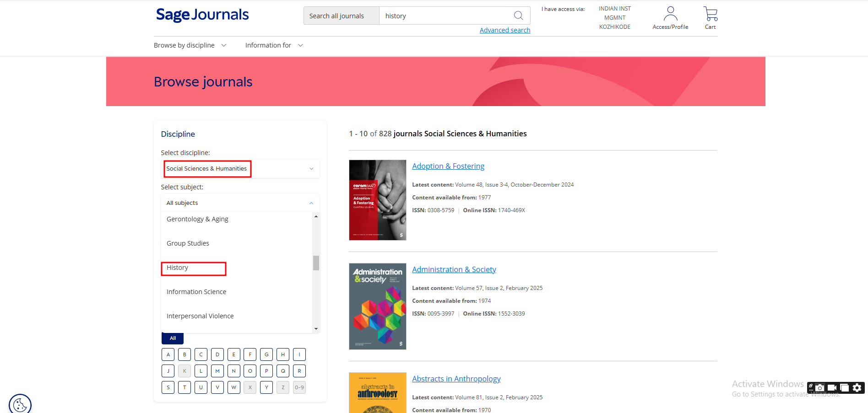
Task: Expand the Browse by discipline menu
Action: click(x=190, y=45)
